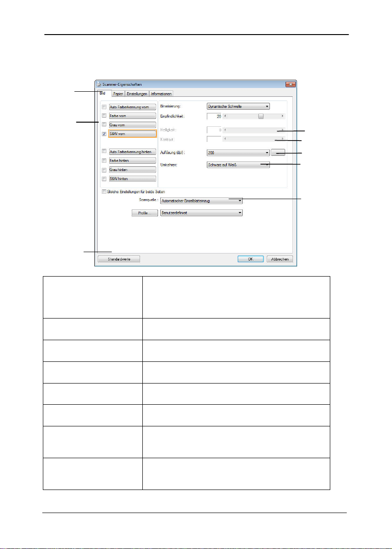Click the Profile... button

click(145, 213)
